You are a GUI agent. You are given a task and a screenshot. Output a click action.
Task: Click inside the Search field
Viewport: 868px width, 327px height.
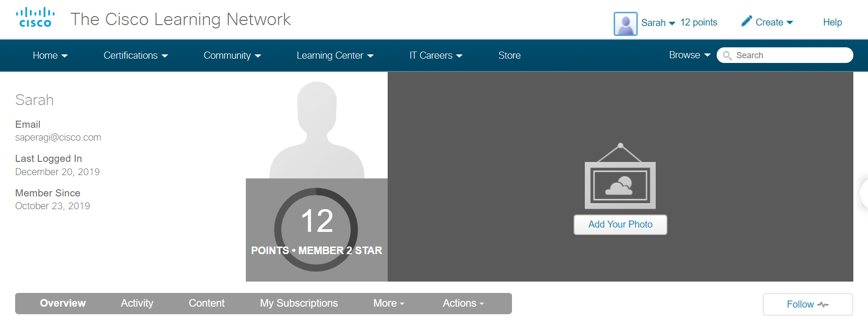[785, 55]
